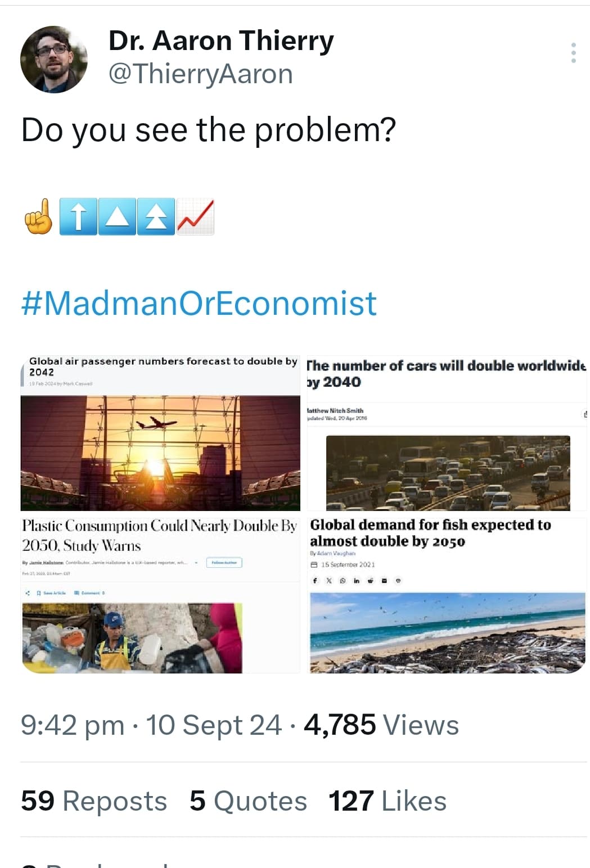Tap the 4,785 Views count
This screenshot has width=590, height=868.
coord(381,725)
